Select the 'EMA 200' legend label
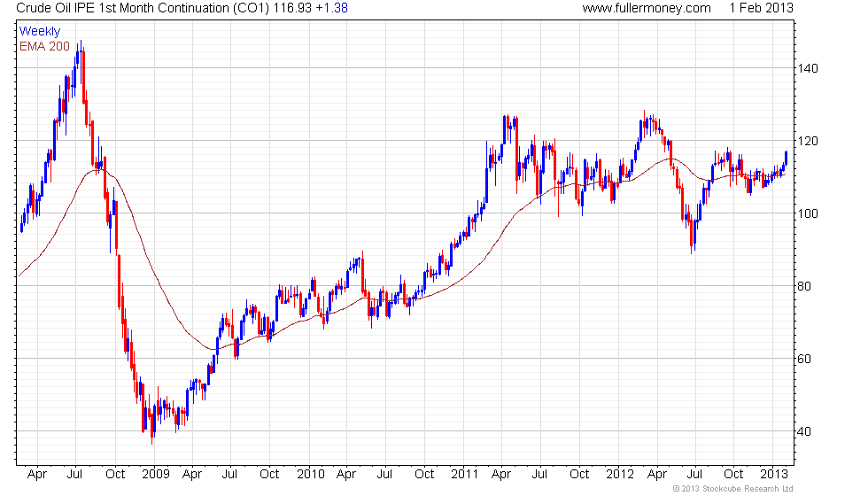868x496 pixels. click(44, 46)
